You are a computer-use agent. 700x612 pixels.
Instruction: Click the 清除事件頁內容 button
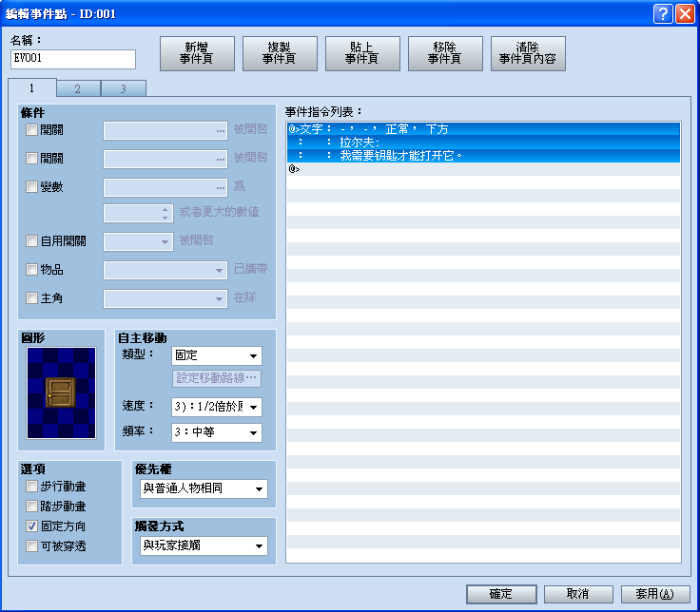point(528,53)
